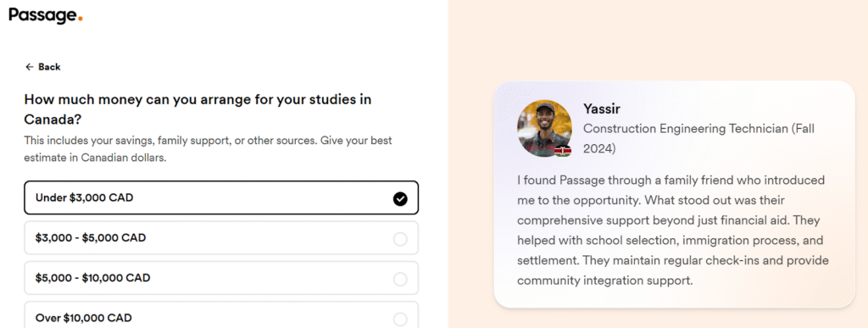The height and width of the screenshot is (328, 868).
Task: Click the Passage logo
Action: tap(46, 15)
